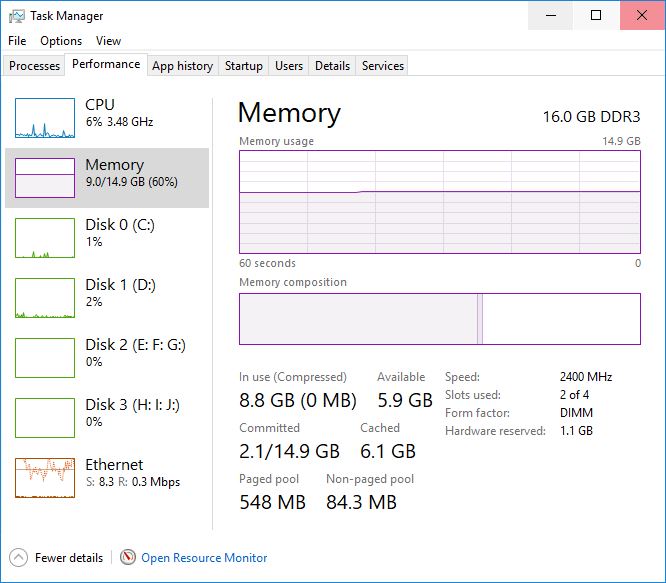666x583 pixels.
Task: Switch to the Services tab
Action: coord(383,66)
